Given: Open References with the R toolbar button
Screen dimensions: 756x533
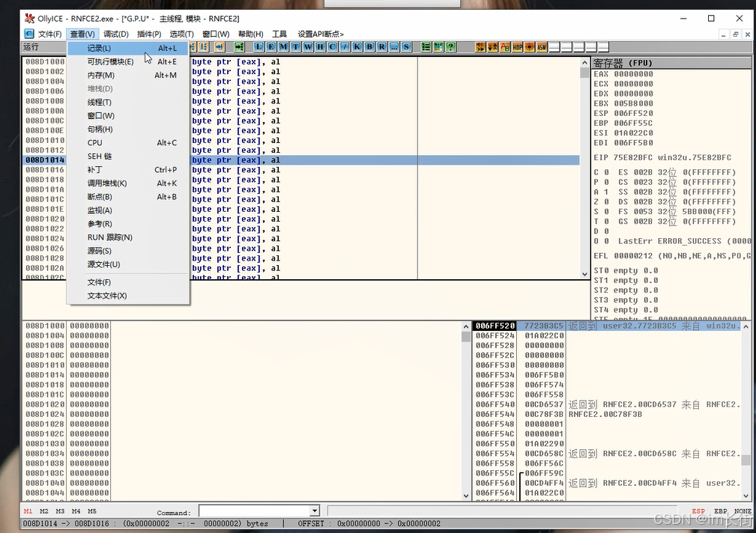Looking at the screenshot, I should click(x=381, y=46).
